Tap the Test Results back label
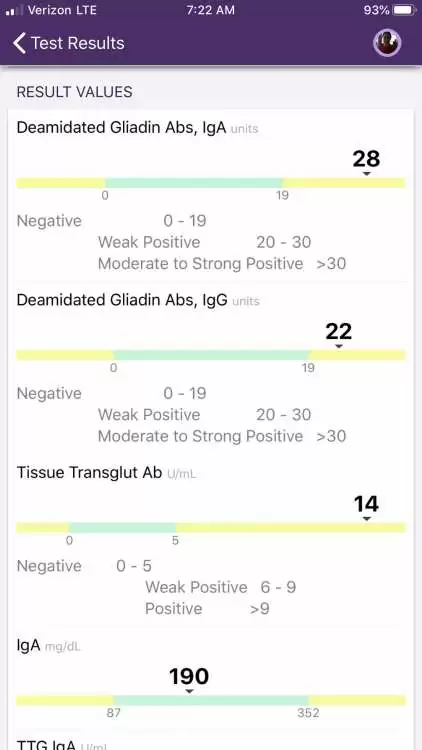422x750 pixels. click(78, 43)
